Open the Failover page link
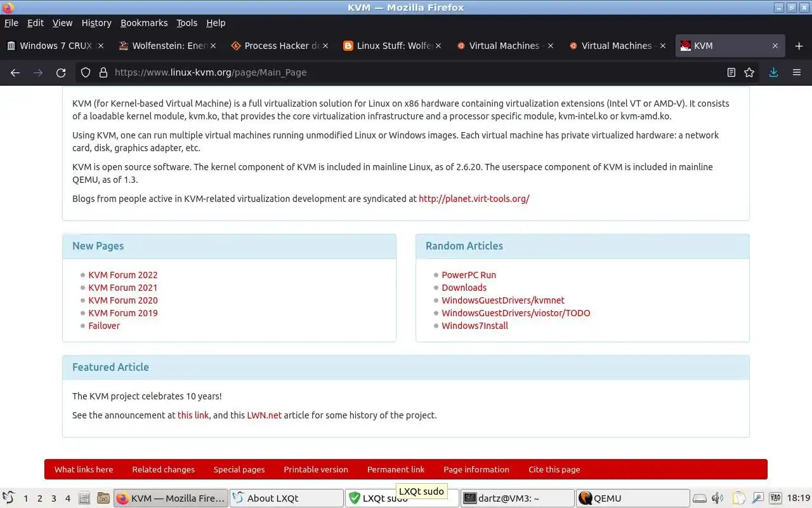 pos(104,326)
